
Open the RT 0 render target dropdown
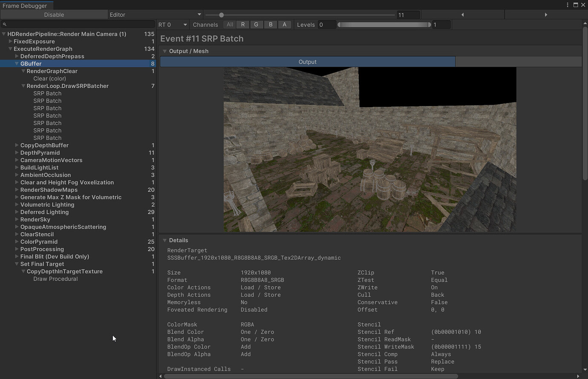(x=173, y=25)
